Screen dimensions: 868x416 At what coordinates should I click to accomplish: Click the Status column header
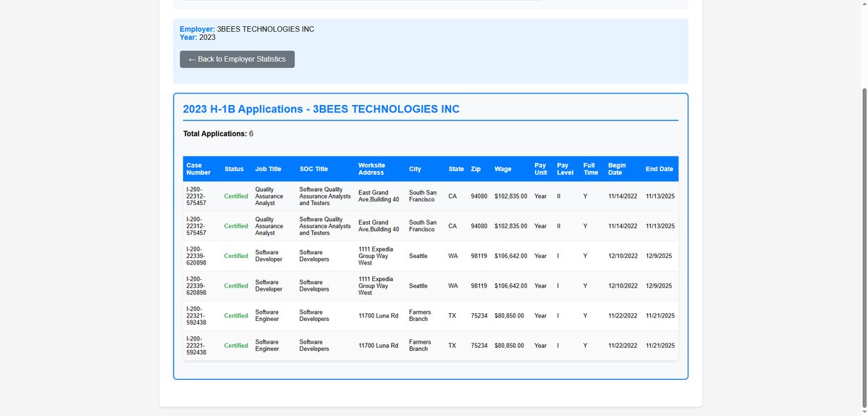coord(234,169)
